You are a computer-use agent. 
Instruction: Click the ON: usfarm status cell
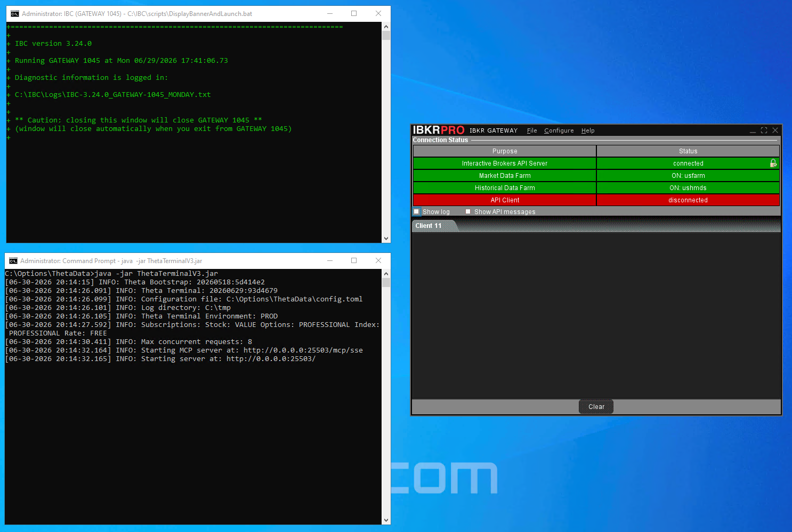pos(688,176)
